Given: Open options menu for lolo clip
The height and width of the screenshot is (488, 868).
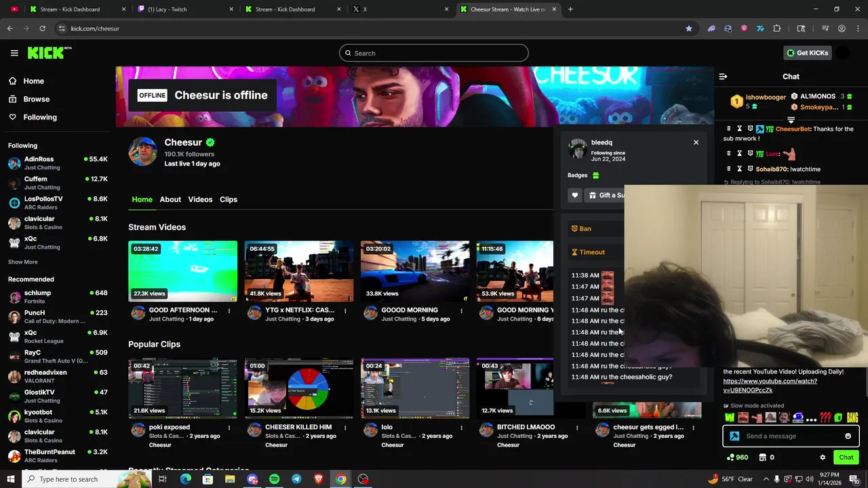Looking at the screenshot, I should coord(461,428).
